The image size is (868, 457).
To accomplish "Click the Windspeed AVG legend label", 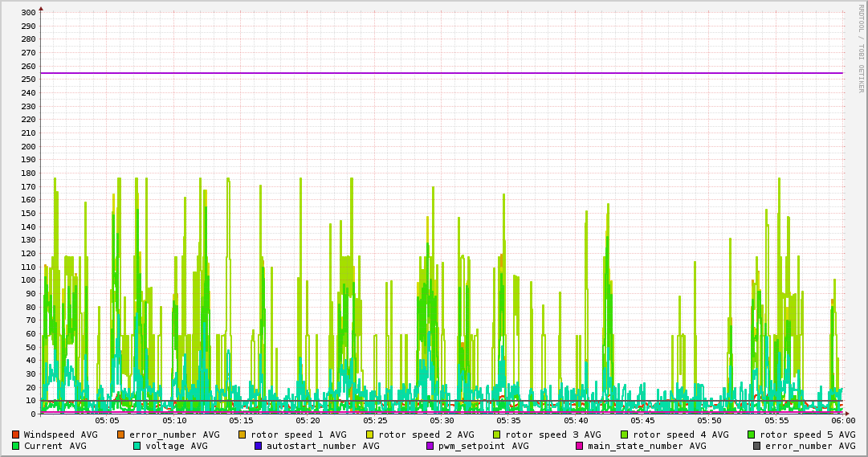I will [60, 435].
